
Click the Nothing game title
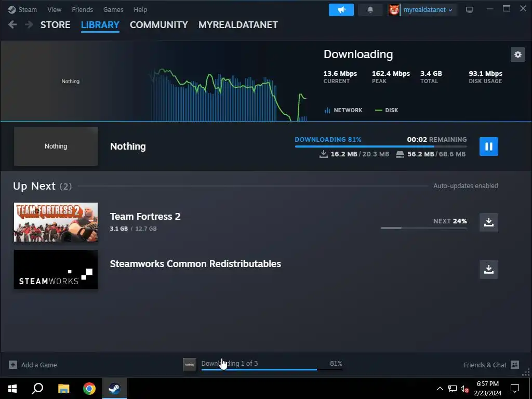[x=128, y=146]
